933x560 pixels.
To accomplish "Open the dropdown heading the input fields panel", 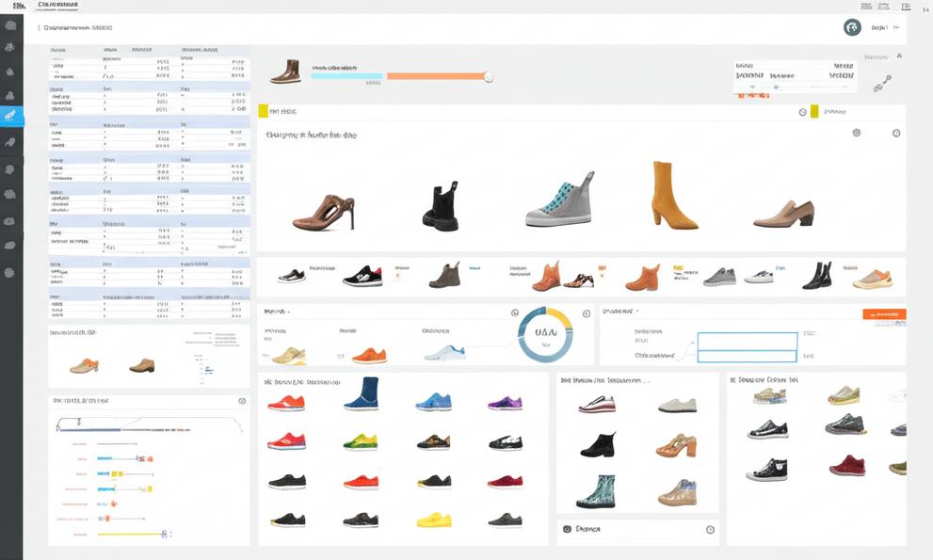I will (637, 311).
